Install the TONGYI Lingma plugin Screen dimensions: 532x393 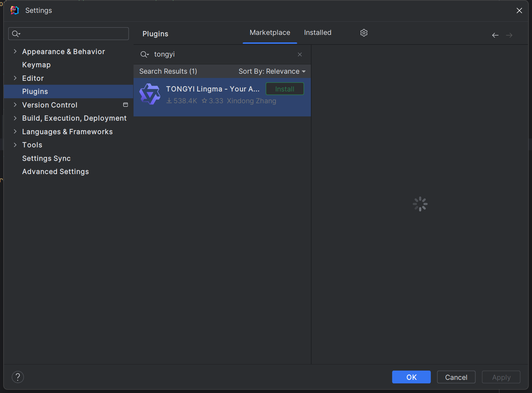(285, 89)
